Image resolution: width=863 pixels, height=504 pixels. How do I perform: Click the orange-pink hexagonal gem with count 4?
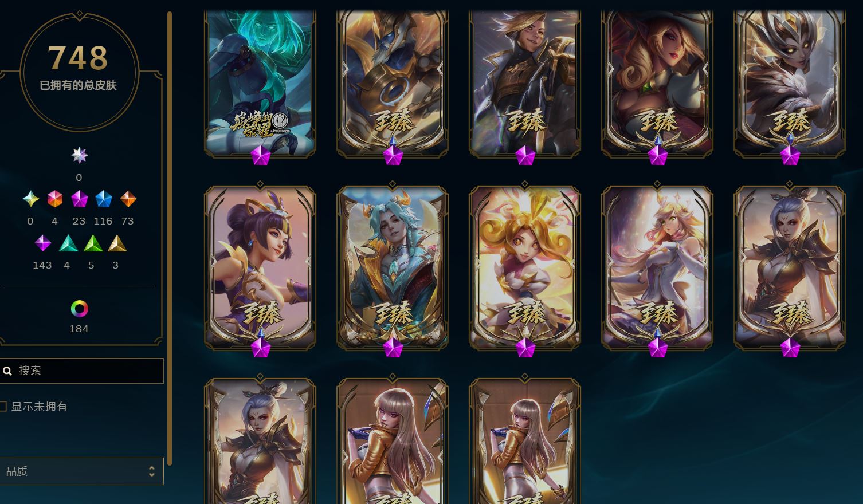[x=54, y=199]
